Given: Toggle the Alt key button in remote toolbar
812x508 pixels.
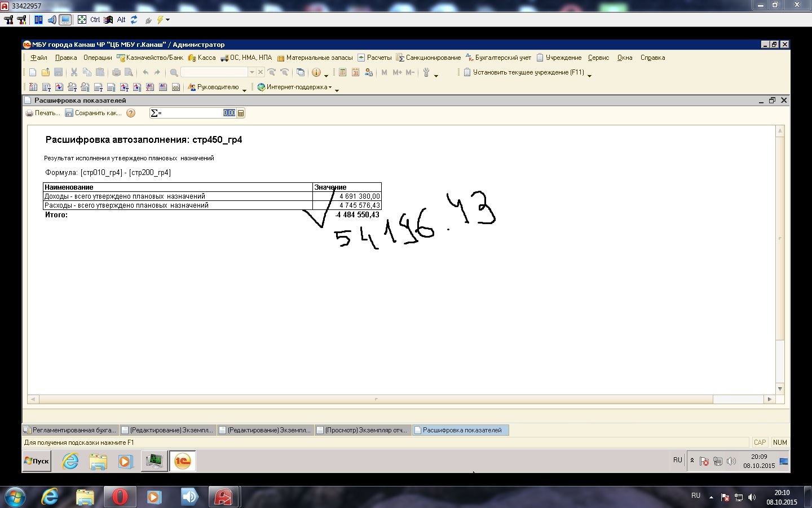Looking at the screenshot, I should point(121,20).
